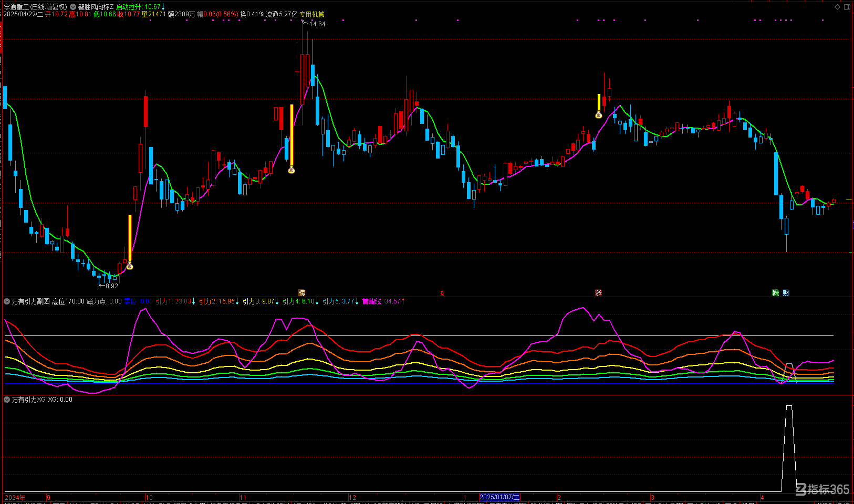
Task: Click the stock title 宇通重工(日线.前复权)
Action: 36,7
